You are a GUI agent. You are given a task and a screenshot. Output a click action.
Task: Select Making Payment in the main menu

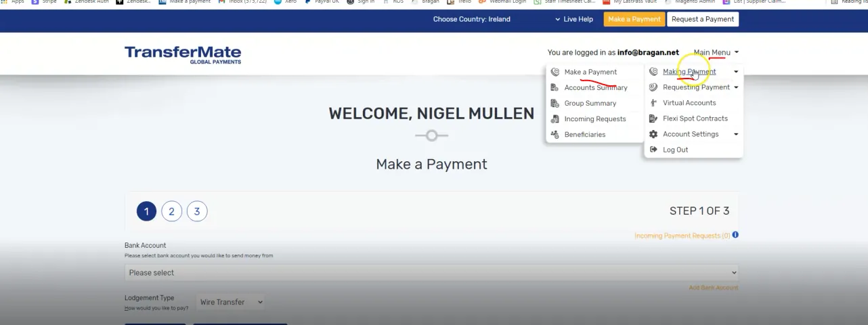(x=689, y=72)
